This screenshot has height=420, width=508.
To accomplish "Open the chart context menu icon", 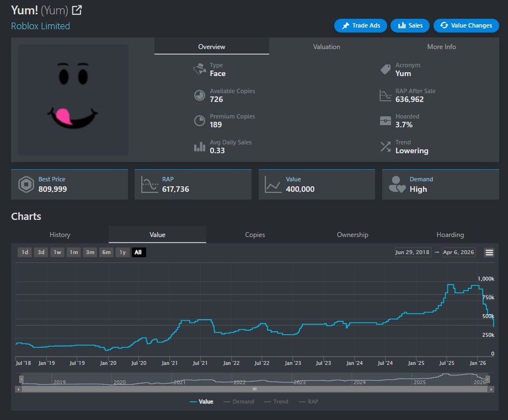I will (x=489, y=252).
